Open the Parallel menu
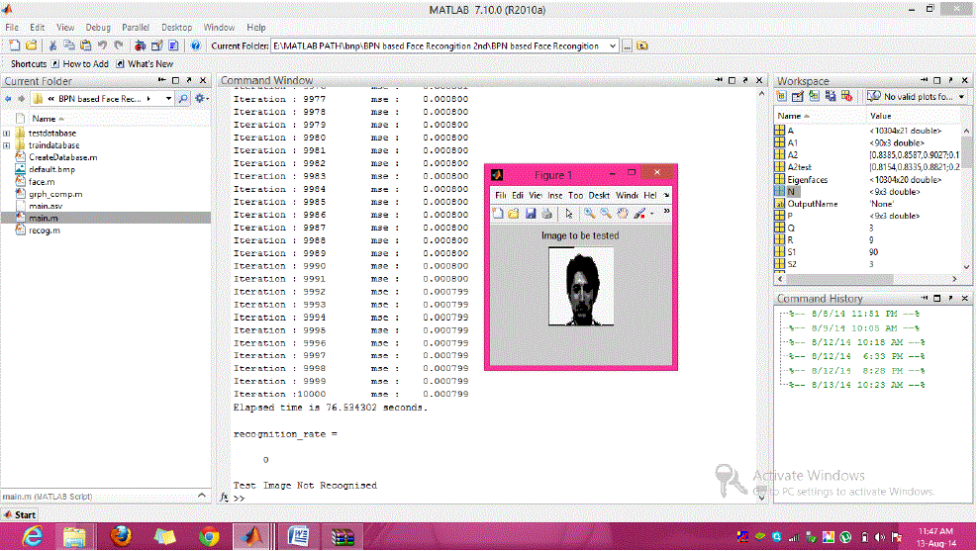This screenshot has height=551, width=980. [x=137, y=28]
